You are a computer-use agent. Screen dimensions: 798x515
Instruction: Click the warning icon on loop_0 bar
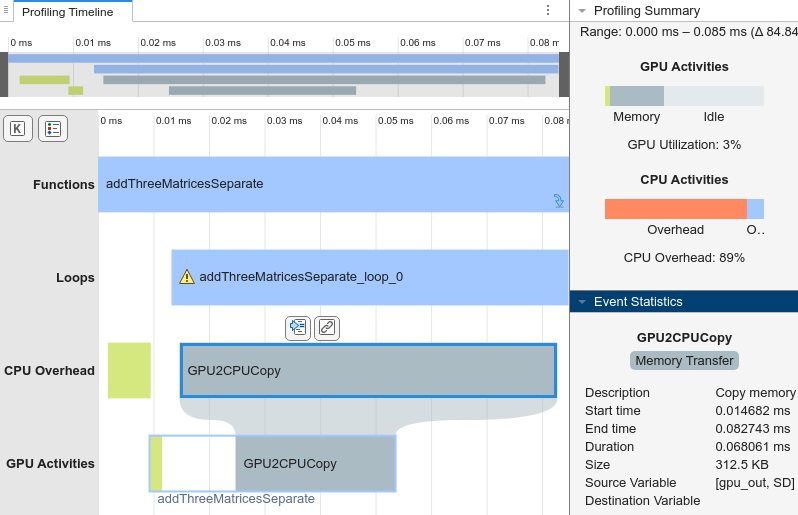pos(187,277)
